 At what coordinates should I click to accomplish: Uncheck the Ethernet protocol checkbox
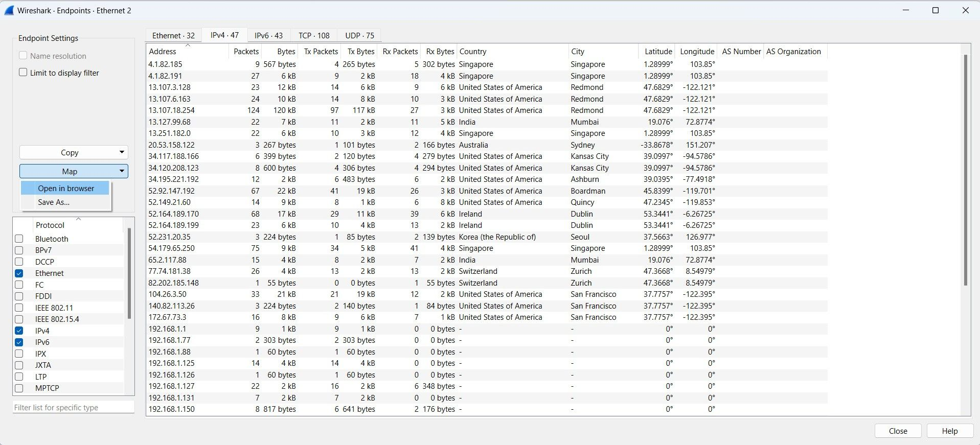click(19, 273)
